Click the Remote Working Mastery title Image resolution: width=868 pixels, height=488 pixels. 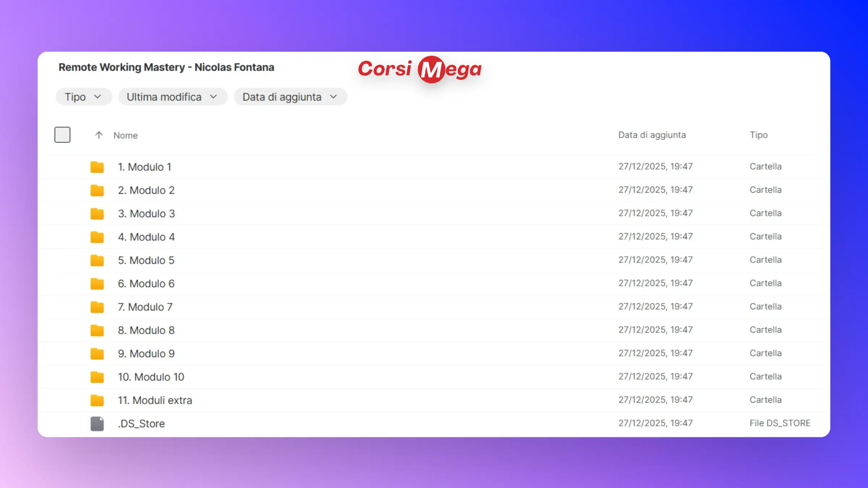[x=166, y=67]
